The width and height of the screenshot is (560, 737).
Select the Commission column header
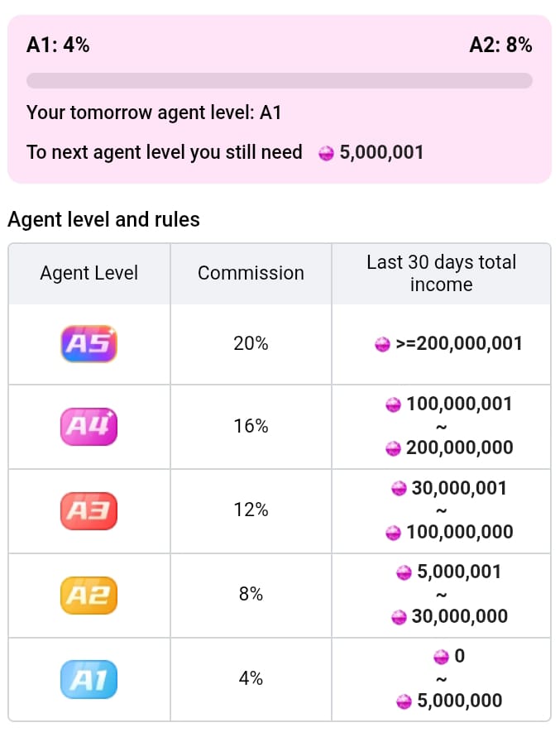click(x=251, y=273)
